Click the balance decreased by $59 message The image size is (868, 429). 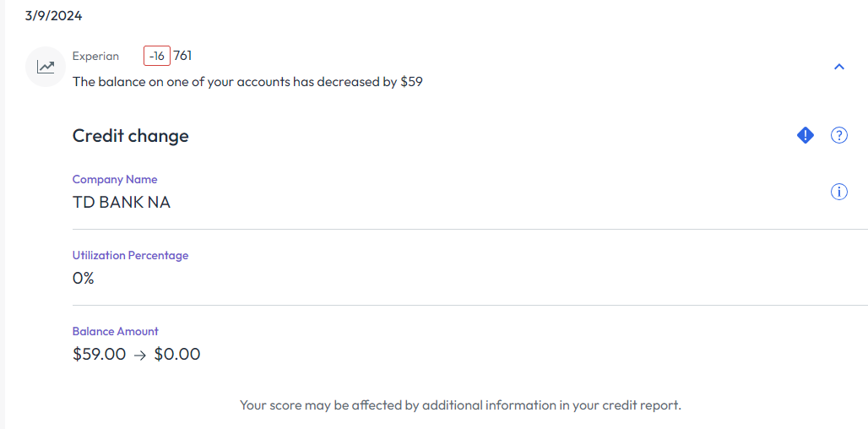point(247,82)
